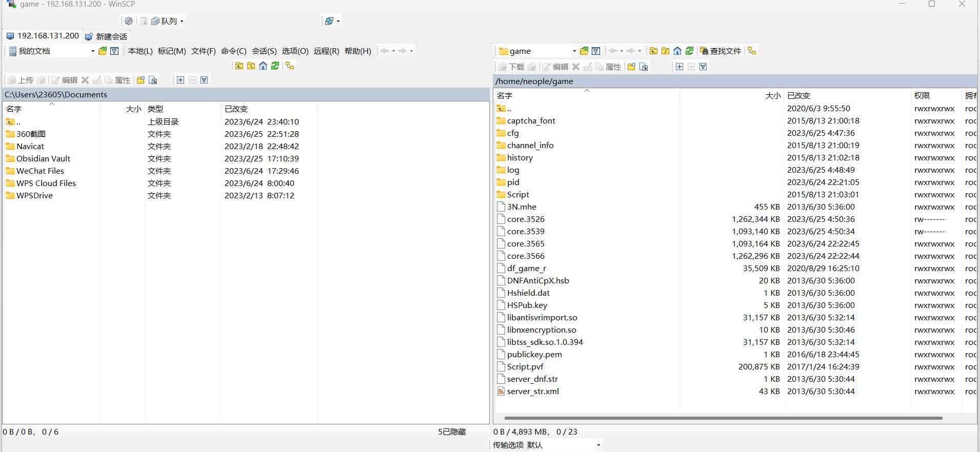
Task: Sort remote files by 大小 column header
Action: coord(773,96)
